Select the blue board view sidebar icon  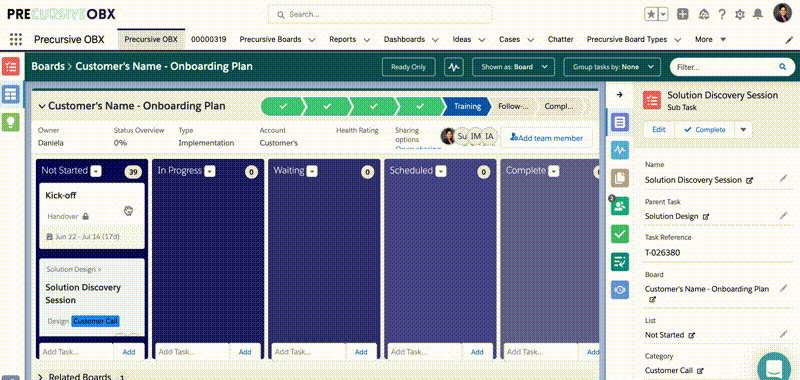click(11, 94)
